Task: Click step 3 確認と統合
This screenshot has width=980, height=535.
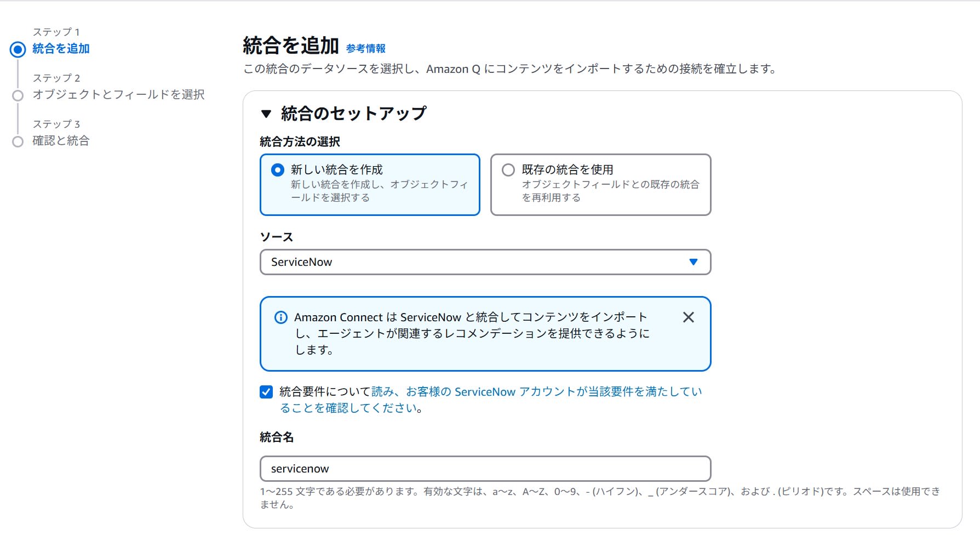Action: coord(61,141)
